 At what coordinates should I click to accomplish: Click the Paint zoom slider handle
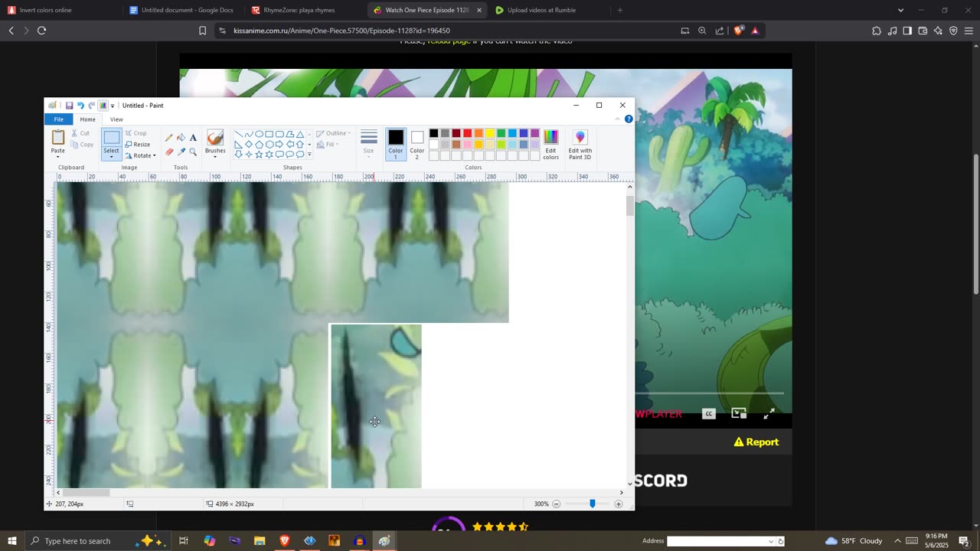(592, 504)
